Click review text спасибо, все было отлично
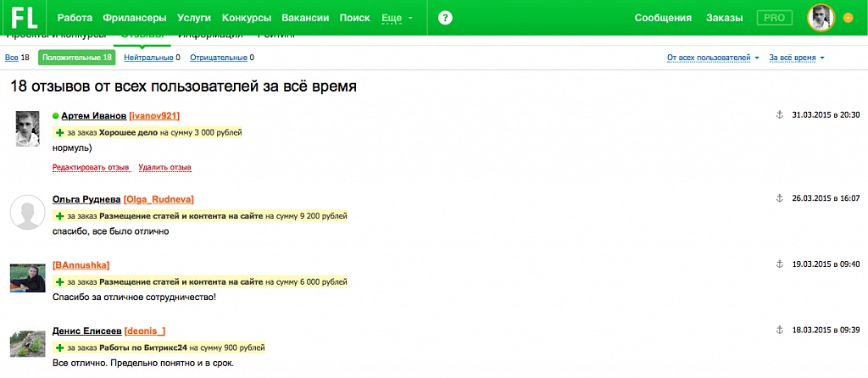The width and height of the screenshot is (868, 378). [x=110, y=231]
